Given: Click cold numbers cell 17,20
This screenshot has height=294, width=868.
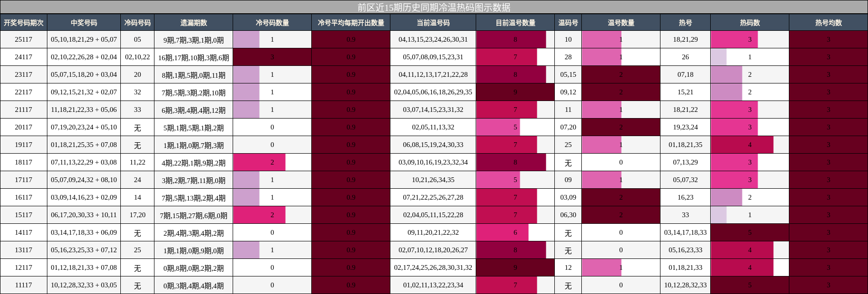Looking at the screenshot, I should (x=137, y=215).
